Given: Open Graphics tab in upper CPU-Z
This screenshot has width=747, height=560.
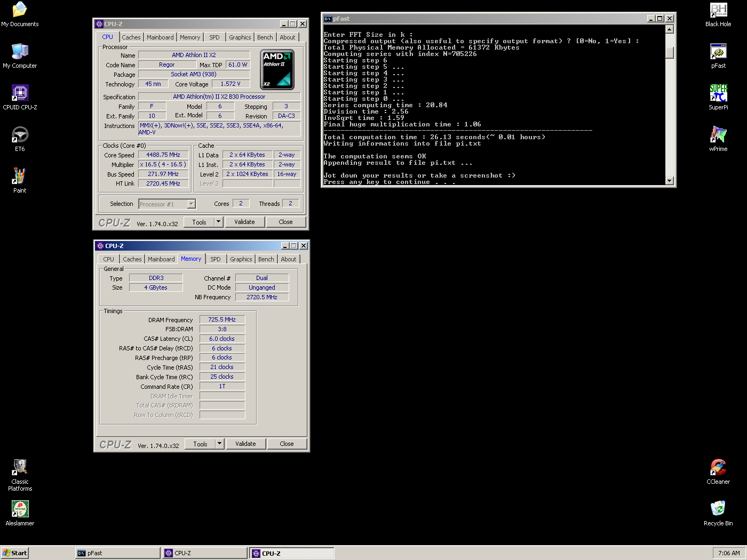Looking at the screenshot, I should [x=240, y=37].
